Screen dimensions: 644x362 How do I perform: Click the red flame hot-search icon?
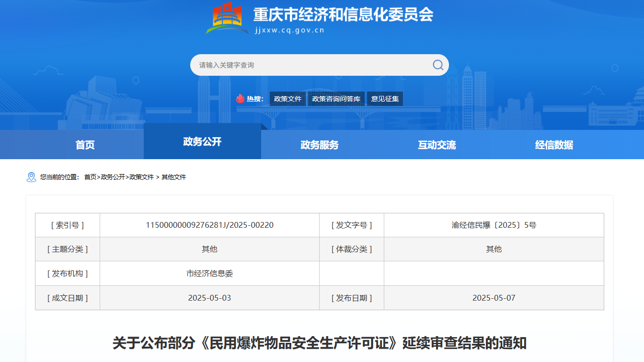click(240, 99)
